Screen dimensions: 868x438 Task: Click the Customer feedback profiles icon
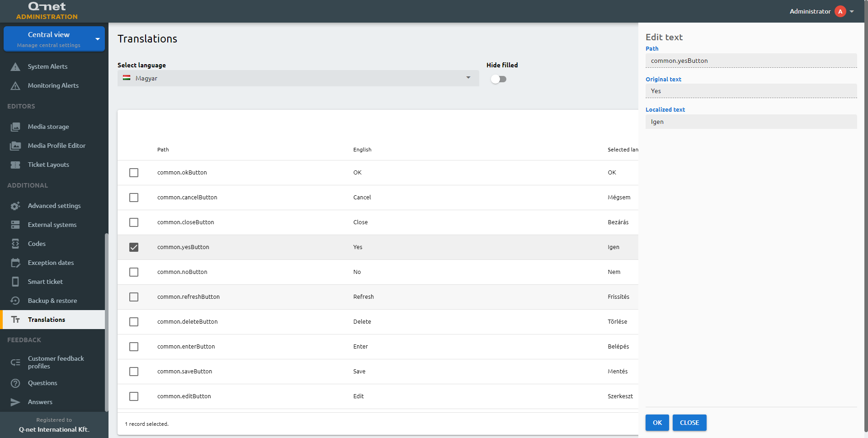click(15, 363)
